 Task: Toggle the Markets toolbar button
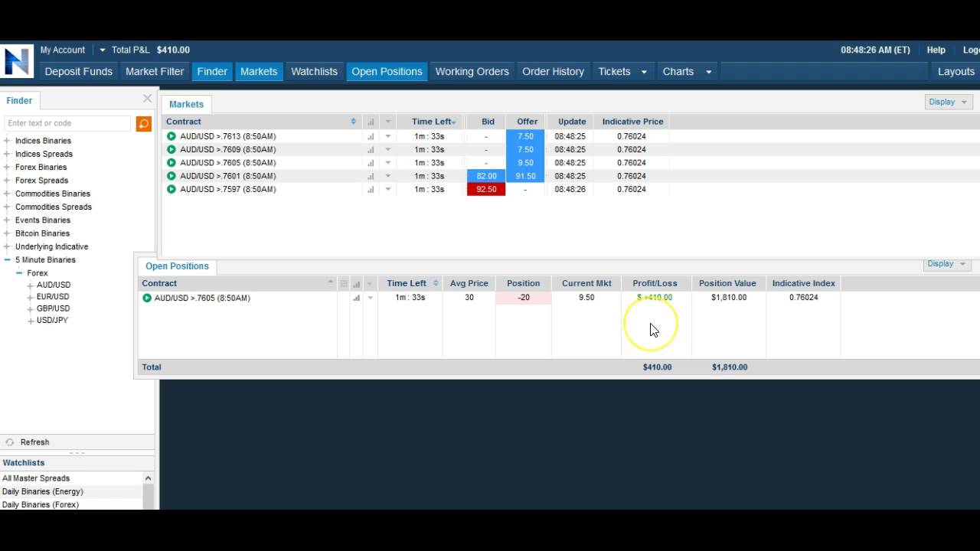coord(259,71)
